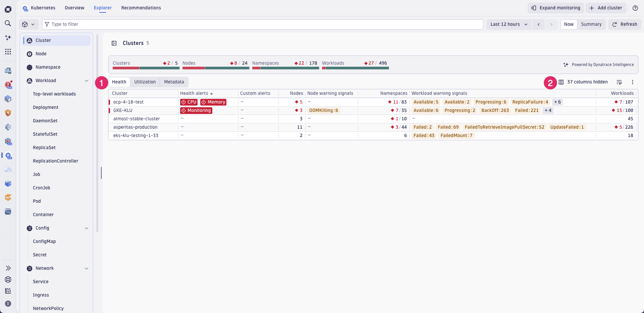This screenshot has width=644, height=313.
Task: Click the Workloads health progress bar
Action: click(355, 68)
